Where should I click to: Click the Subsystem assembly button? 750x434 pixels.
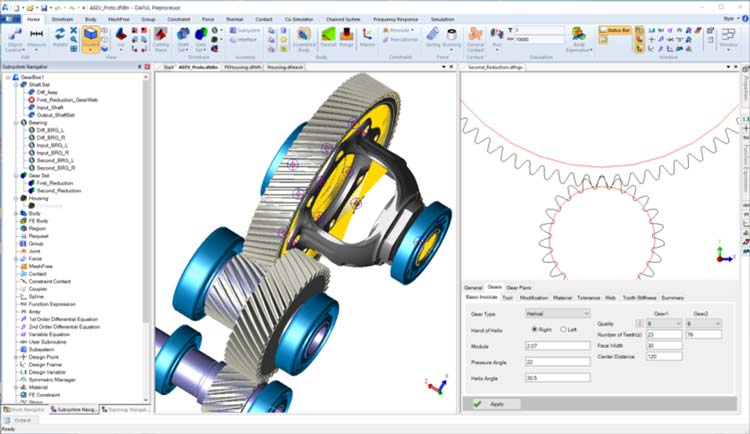(x=245, y=30)
